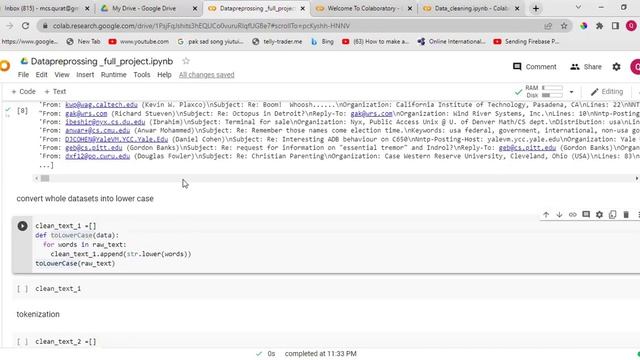
Task: Open the Insert menu
Action: [85, 75]
